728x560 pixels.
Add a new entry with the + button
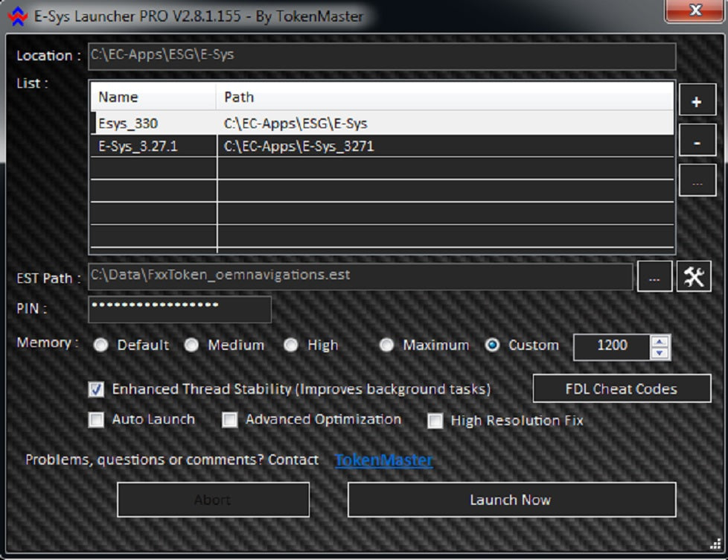(x=697, y=99)
